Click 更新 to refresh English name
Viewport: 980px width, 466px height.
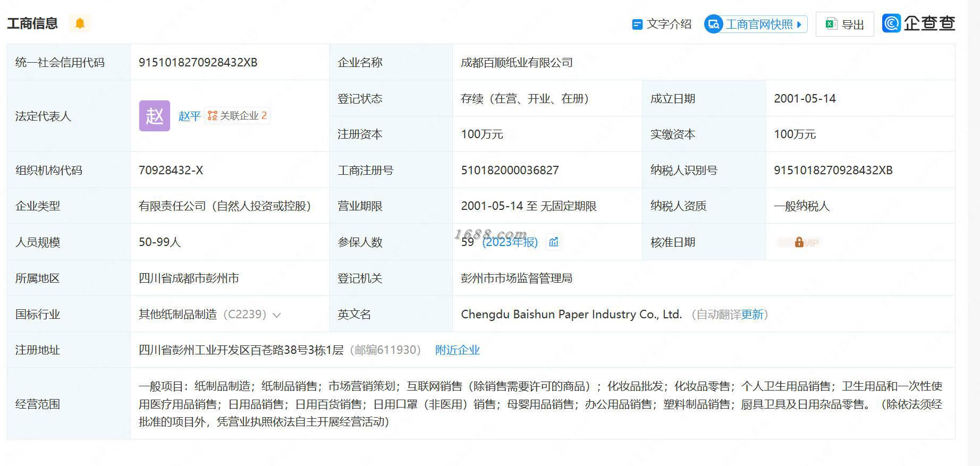tap(753, 315)
